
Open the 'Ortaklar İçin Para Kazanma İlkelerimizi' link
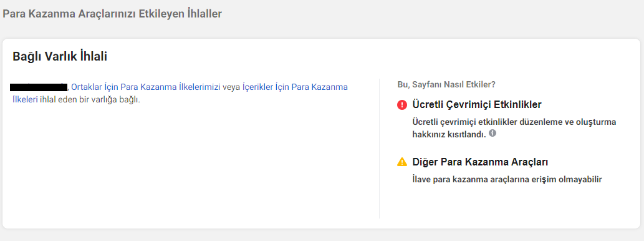click(x=146, y=87)
